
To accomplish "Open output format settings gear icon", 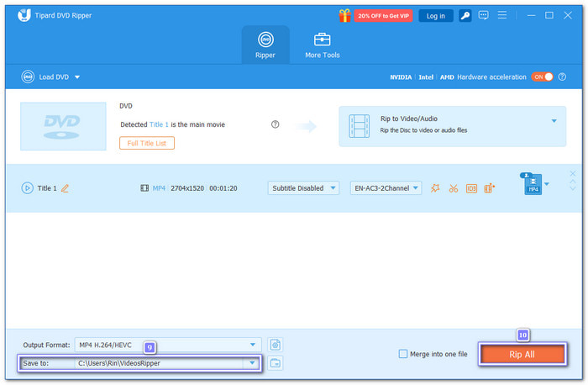I will pyautogui.click(x=276, y=345).
